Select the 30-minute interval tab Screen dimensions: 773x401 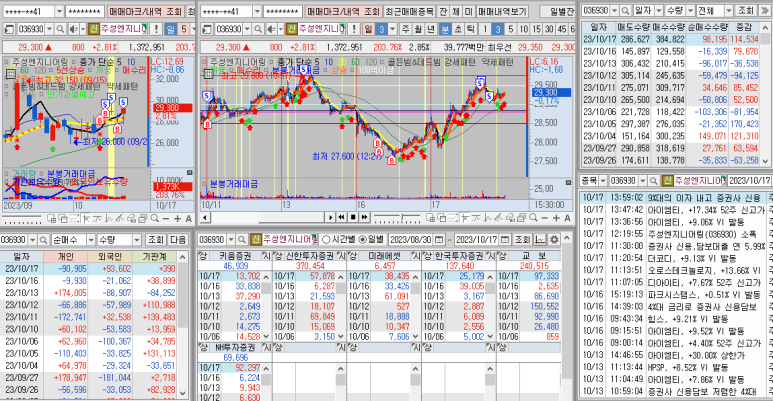[x=549, y=30]
